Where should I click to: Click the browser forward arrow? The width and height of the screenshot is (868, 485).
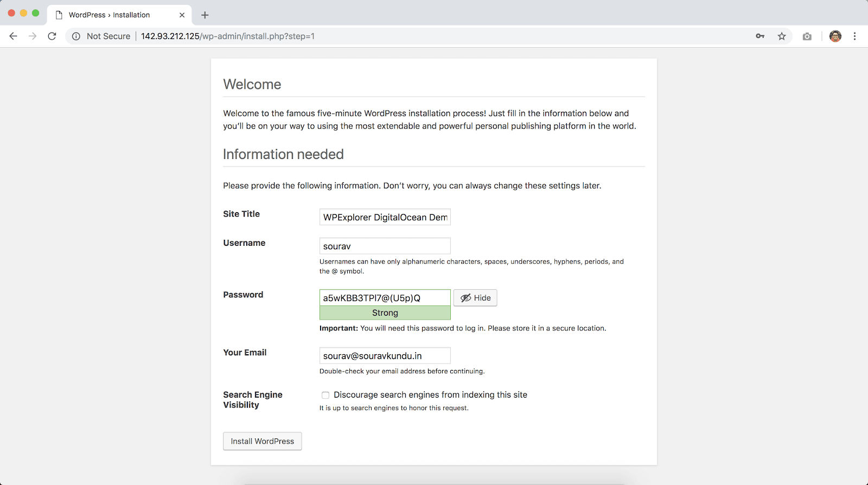(x=33, y=36)
